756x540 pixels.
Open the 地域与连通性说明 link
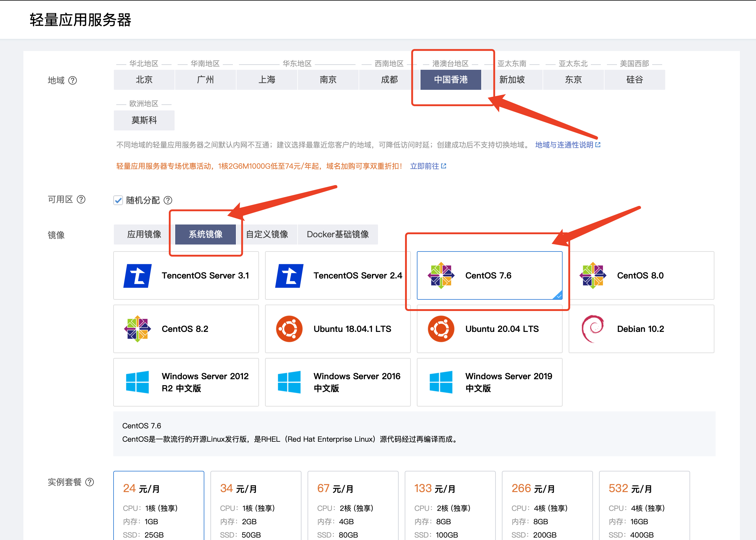pyautogui.click(x=564, y=145)
